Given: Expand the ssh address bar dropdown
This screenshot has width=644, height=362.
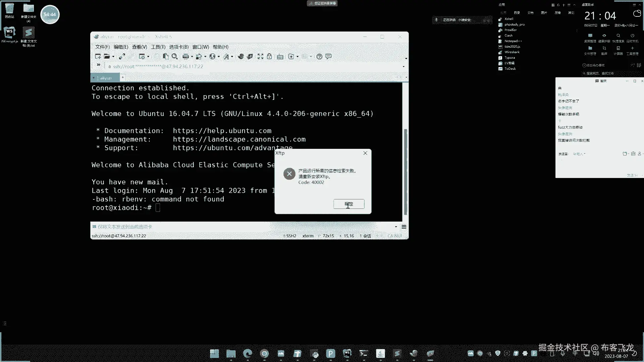Looking at the screenshot, I should (x=404, y=67).
